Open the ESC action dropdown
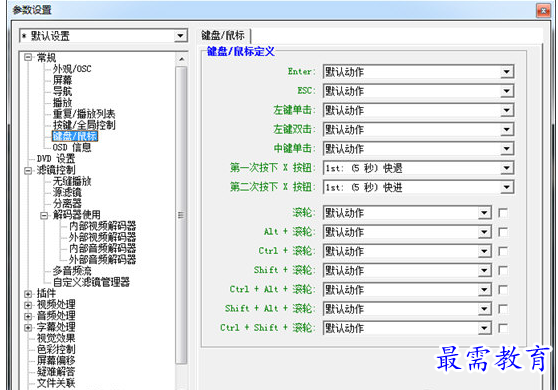Viewport: 558px width, 390px height. click(x=418, y=91)
